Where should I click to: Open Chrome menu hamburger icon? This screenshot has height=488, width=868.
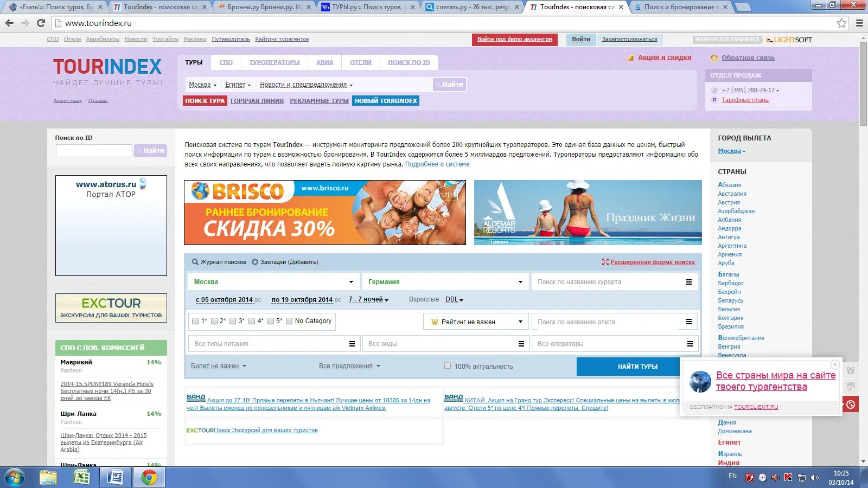tap(859, 23)
